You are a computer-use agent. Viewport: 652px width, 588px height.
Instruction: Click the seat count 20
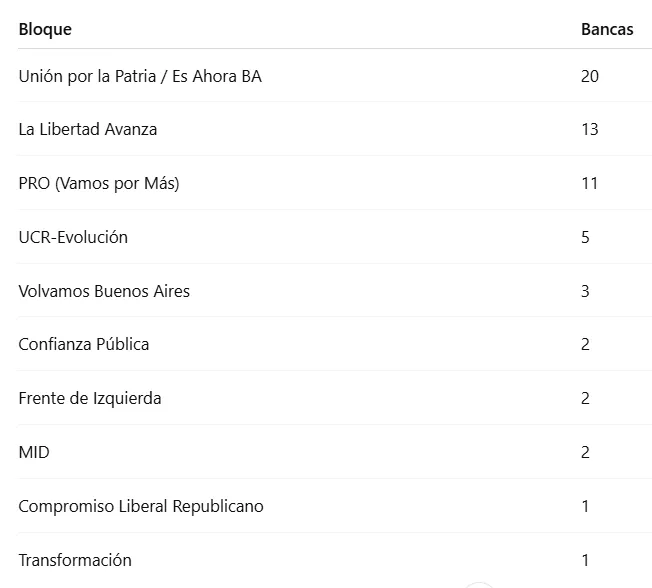pyautogui.click(x=590, y=76)
